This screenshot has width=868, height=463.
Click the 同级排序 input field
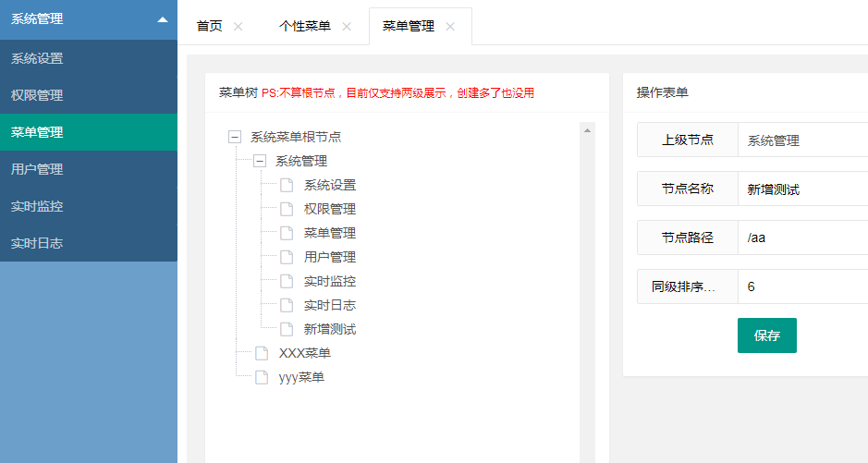tap(802, 286)
